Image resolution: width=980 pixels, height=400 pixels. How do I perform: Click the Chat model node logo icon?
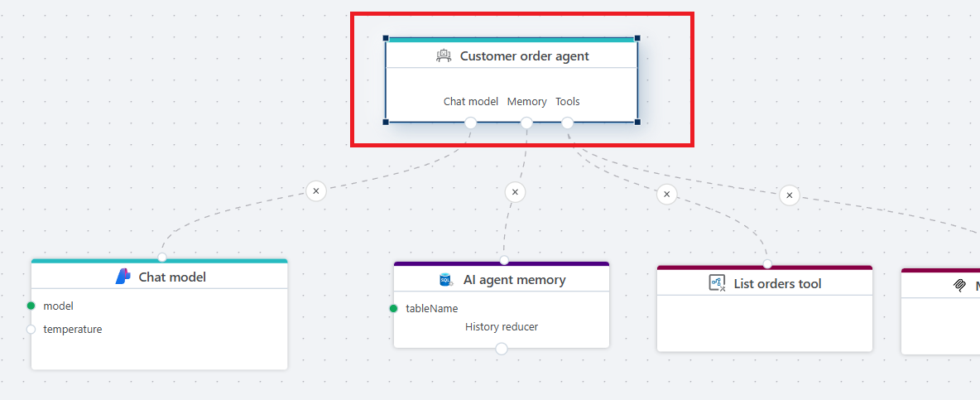(x=123, y=277)
